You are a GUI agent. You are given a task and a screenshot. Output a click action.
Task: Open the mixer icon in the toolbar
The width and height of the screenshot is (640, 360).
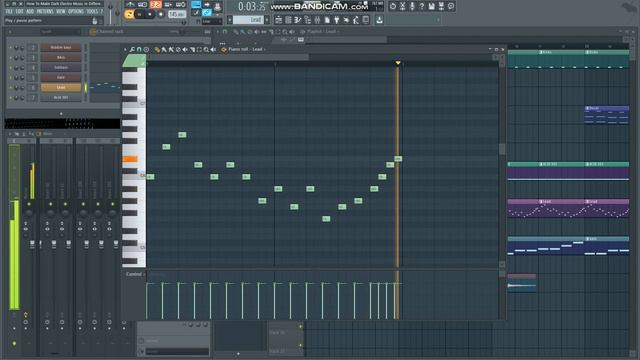[x=317, y=20]
